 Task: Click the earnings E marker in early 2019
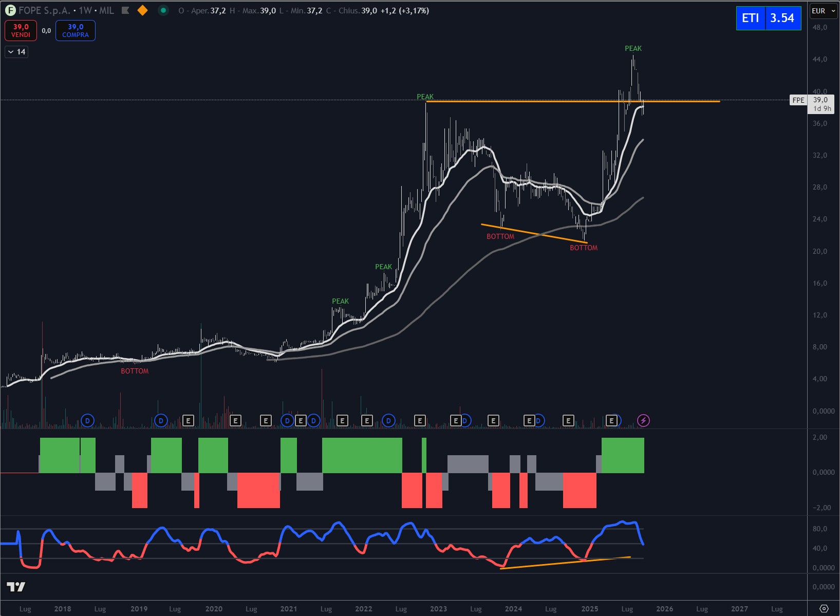[188, 421]
